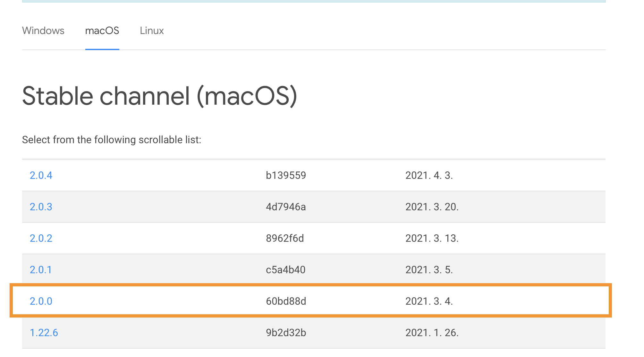
Task: Select the 2.0.1 version link
Action: 41,270
